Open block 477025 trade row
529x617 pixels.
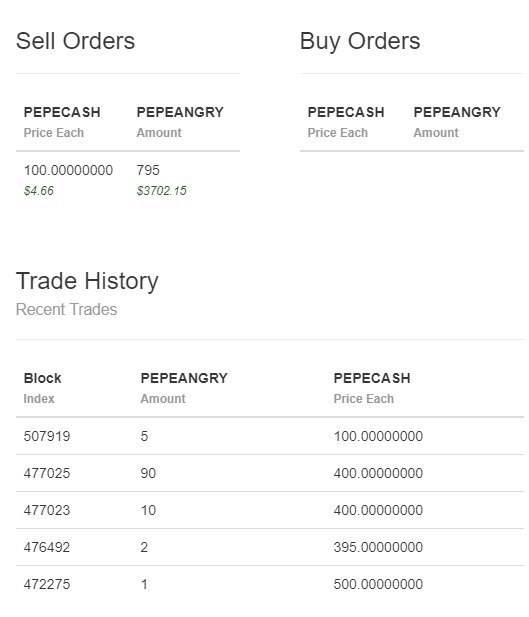[x=270, y=473]
